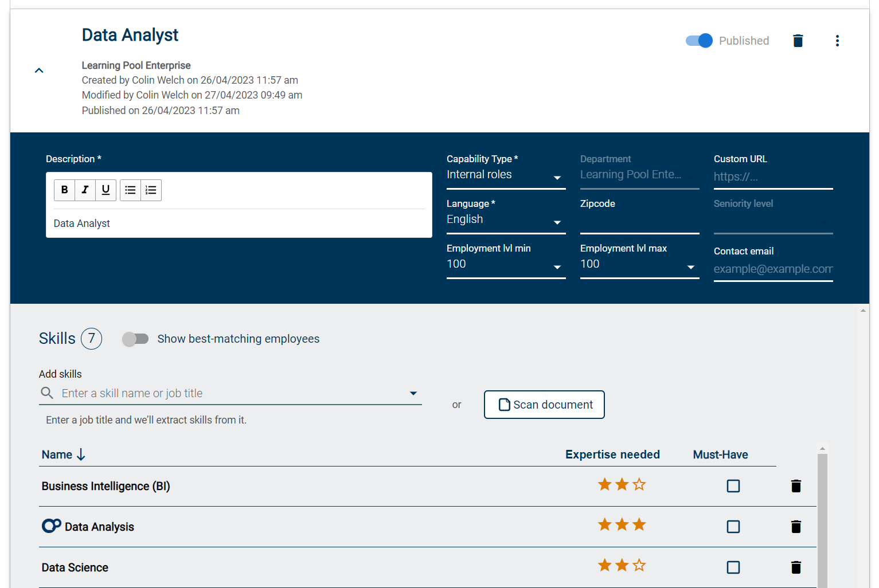Delete the Data Analyst job profile

coord(798,41)
